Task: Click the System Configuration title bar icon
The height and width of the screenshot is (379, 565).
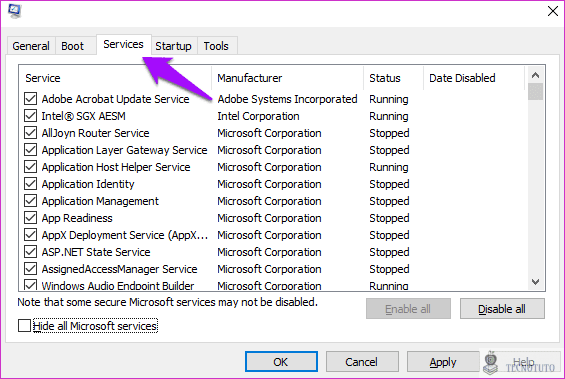Action: coord(14,10)
